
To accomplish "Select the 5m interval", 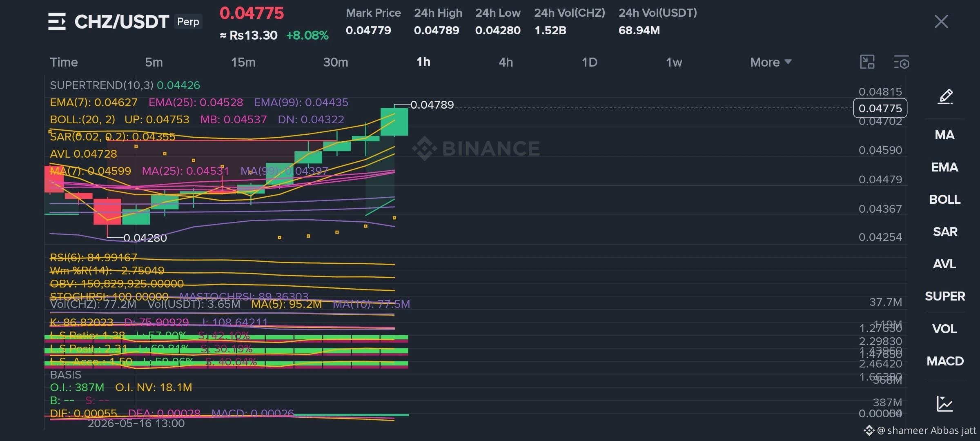I will pyautogui.click(x=154, y=62).
